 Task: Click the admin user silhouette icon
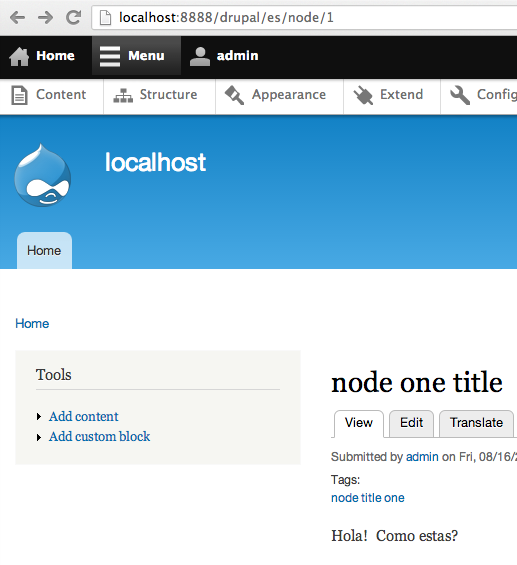(x=200, y=57)
